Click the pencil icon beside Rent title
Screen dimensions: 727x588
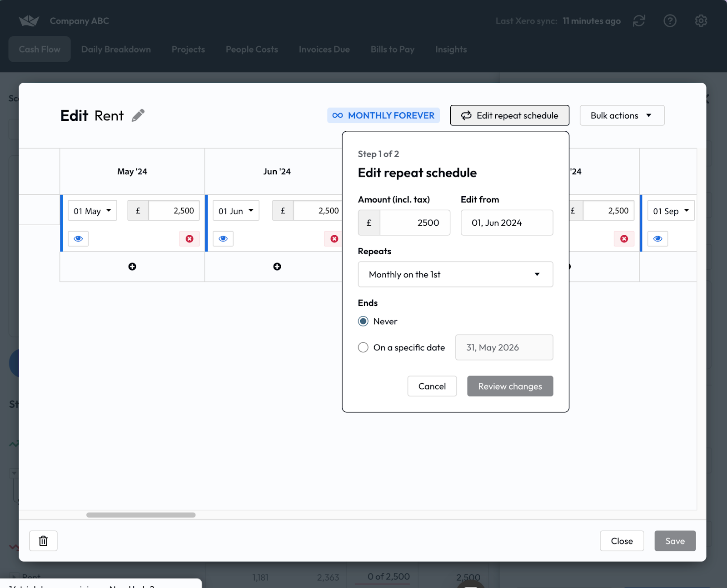coord(138,115)
